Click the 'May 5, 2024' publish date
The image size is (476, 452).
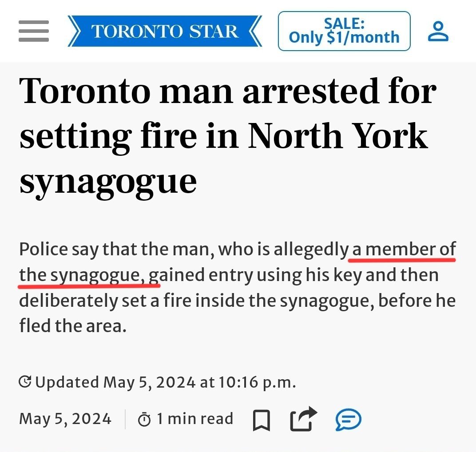65,419
